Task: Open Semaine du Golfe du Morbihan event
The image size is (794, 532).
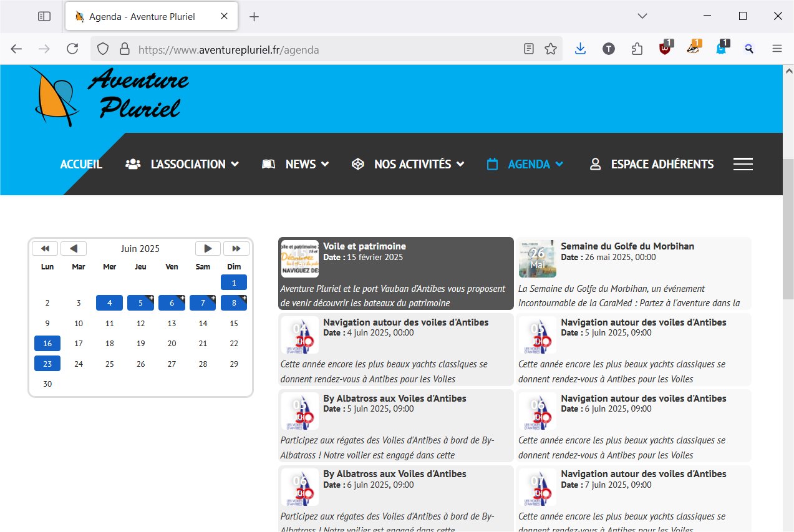Action: (x=627, y=246)
